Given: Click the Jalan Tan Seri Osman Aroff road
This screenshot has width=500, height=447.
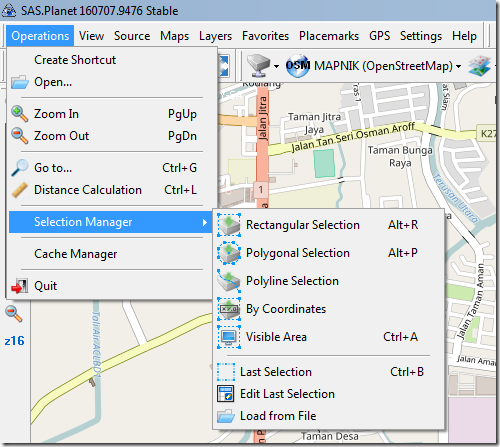Looking at the screenshot, I should click(x=353, y=137).
